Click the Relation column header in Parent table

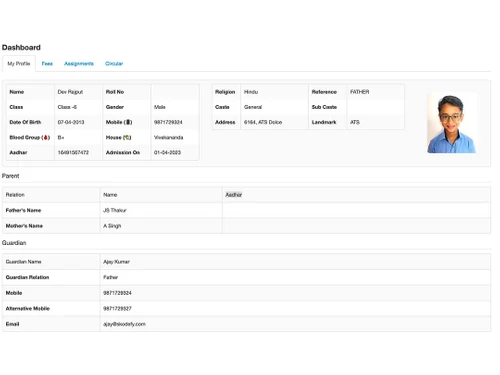(15, 195)
